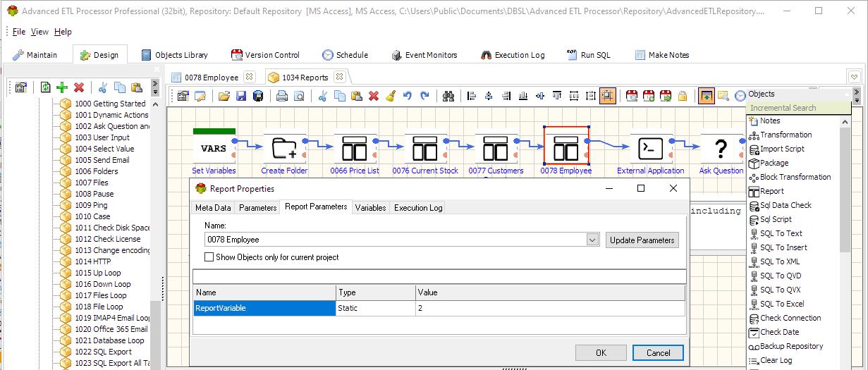Click the undo arrow icon
The image size is (868, 370).
tap(407, 97)
